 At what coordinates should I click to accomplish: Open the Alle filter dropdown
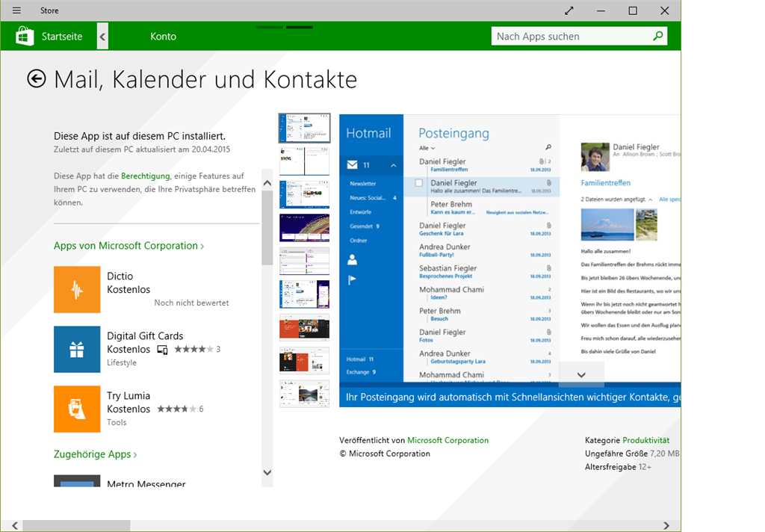427,148
